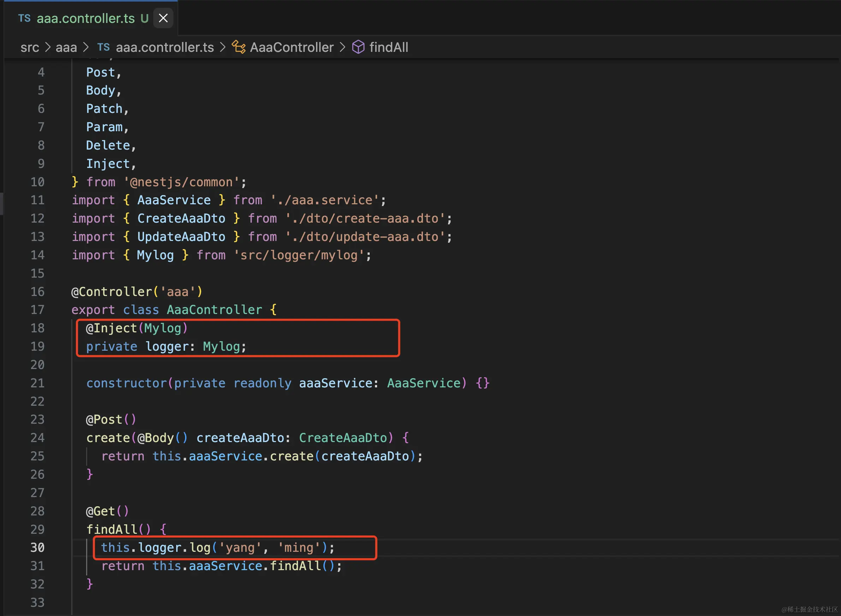Viewport: 841px width, 616px height.
Task: Click 'AaaController' class name on line 17
Action: [x=214, y=310]
